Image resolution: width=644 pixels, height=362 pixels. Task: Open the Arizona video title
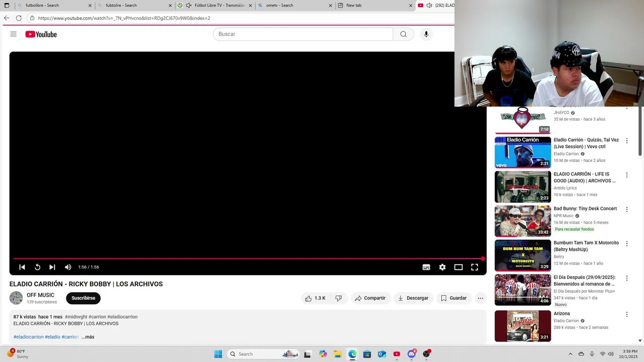562,314
